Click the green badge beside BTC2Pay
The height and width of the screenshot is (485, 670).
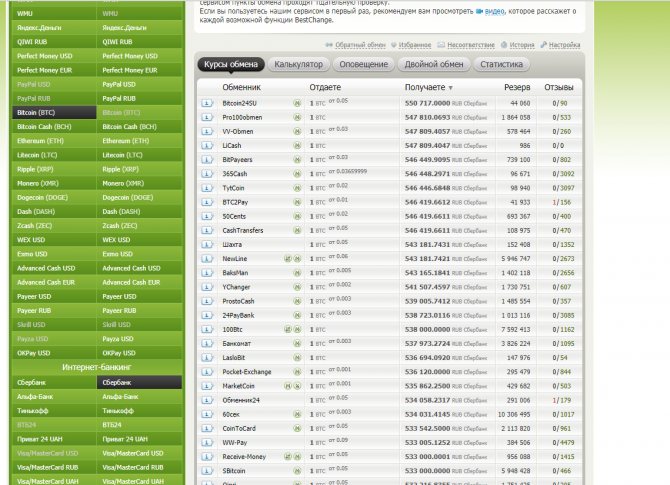[296, 201]
